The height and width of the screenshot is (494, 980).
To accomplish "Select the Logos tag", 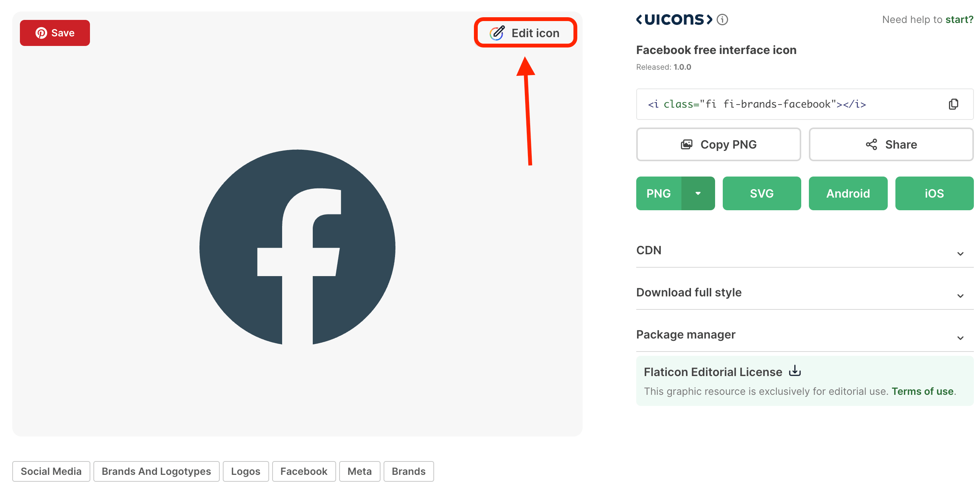I will point(246,471).
